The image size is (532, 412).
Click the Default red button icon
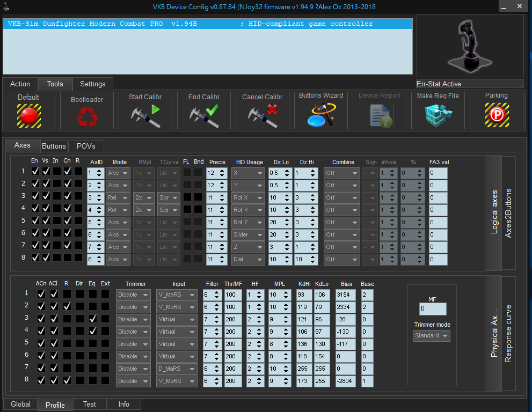tap(28, 115)
